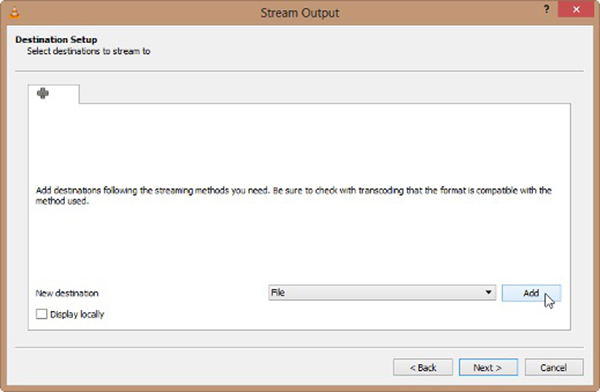Click the 'Add destinations following the streaming methods' text
Image resolution: width=600 pixels, height=392 pixels.
coord(293,196)
